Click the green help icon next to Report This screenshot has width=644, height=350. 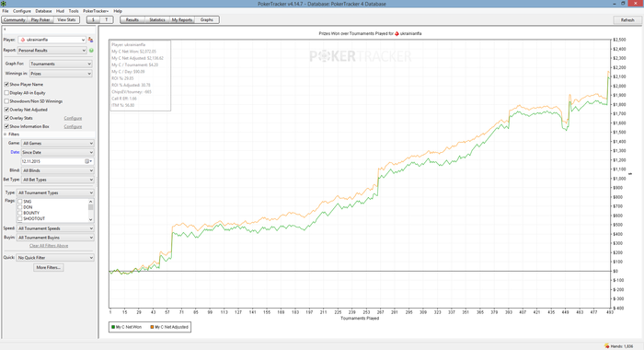click(x=91, y=50)
